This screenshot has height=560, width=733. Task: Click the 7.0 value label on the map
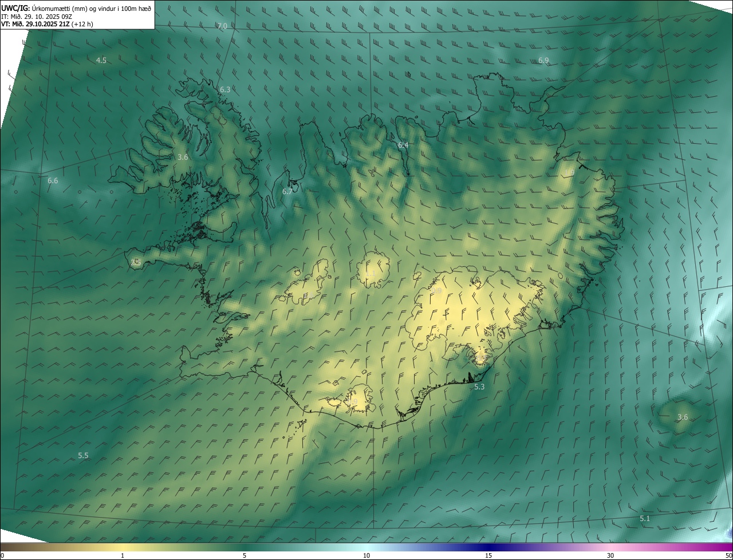tap(222, 26)
